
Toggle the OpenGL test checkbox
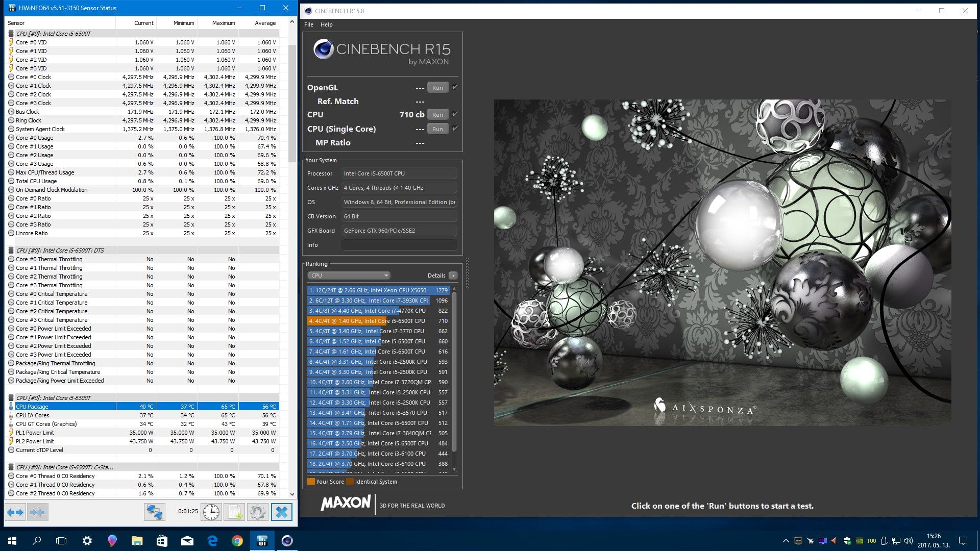pos(455,87)
